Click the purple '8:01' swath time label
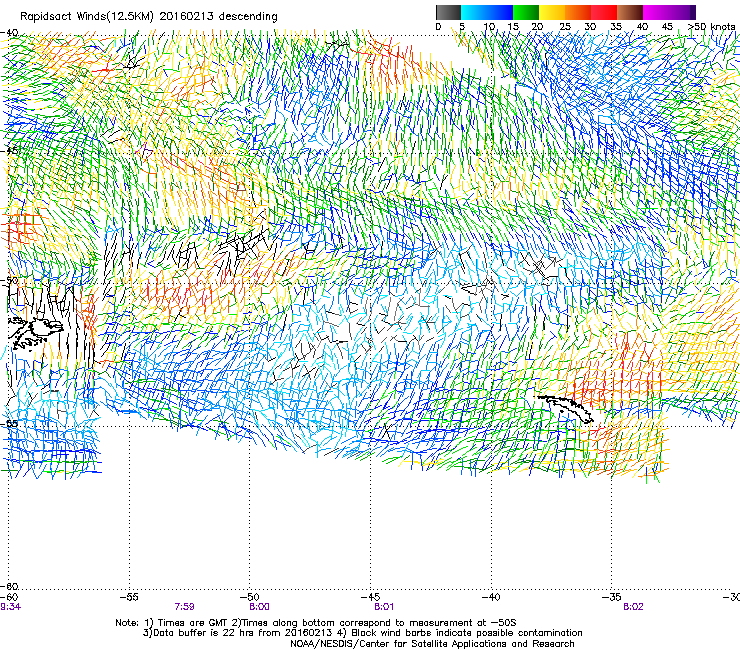This screenshot has height=650, width=740. [384, 607]
